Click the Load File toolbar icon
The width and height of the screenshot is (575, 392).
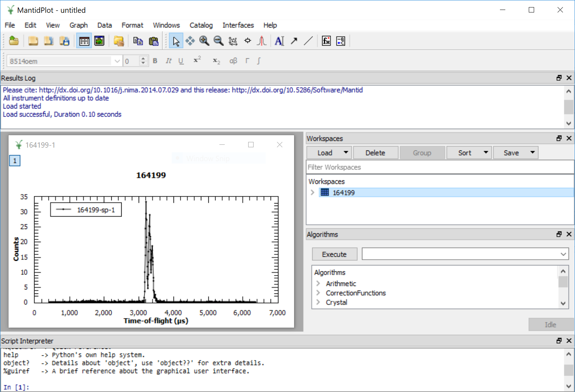pyautogui.click(x=14, y=41)
